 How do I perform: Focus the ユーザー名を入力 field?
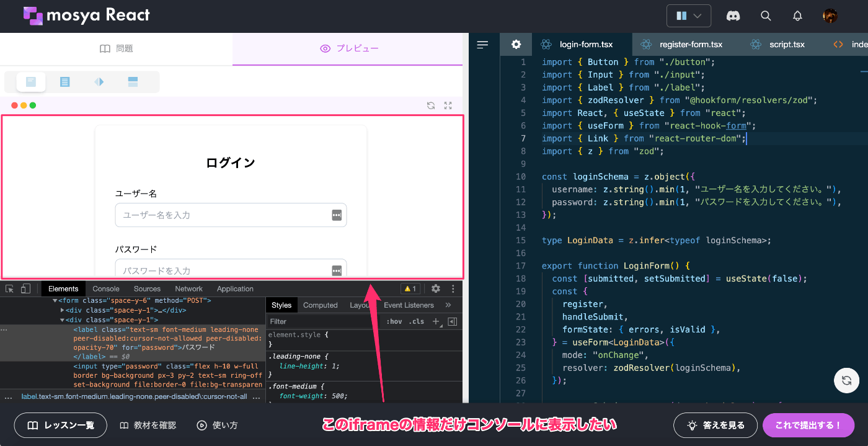tap(231, 215)
